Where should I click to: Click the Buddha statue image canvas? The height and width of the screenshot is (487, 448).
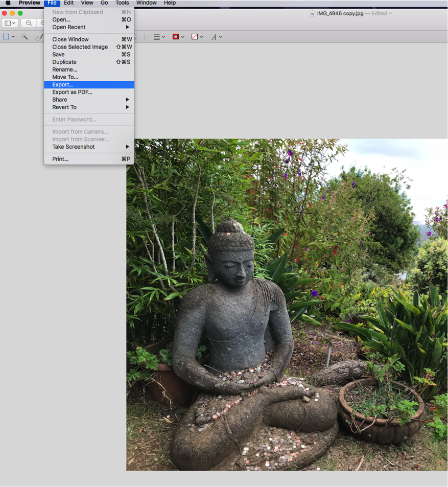point(286,307)
